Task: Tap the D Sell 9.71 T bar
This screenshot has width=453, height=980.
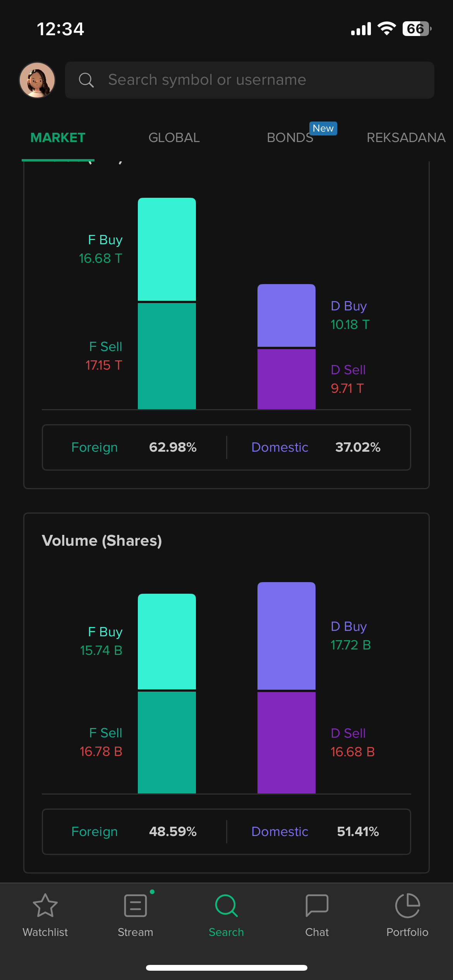Action: (x=287, y=379)
